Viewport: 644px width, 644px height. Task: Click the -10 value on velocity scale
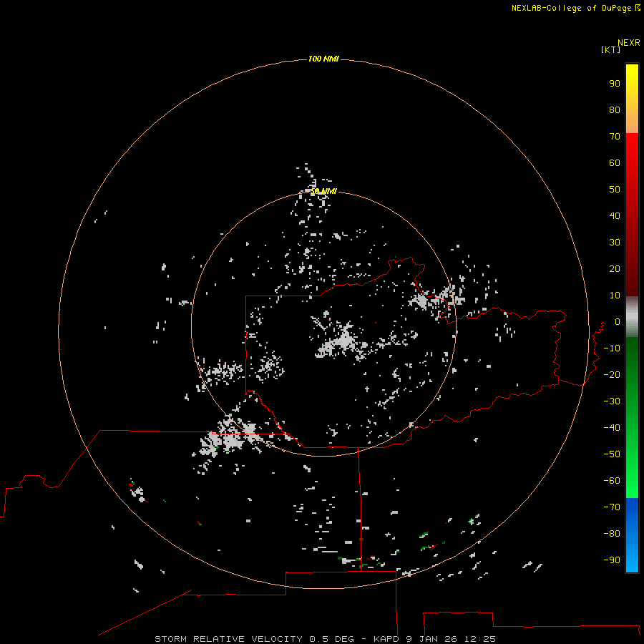click(612, 348)
